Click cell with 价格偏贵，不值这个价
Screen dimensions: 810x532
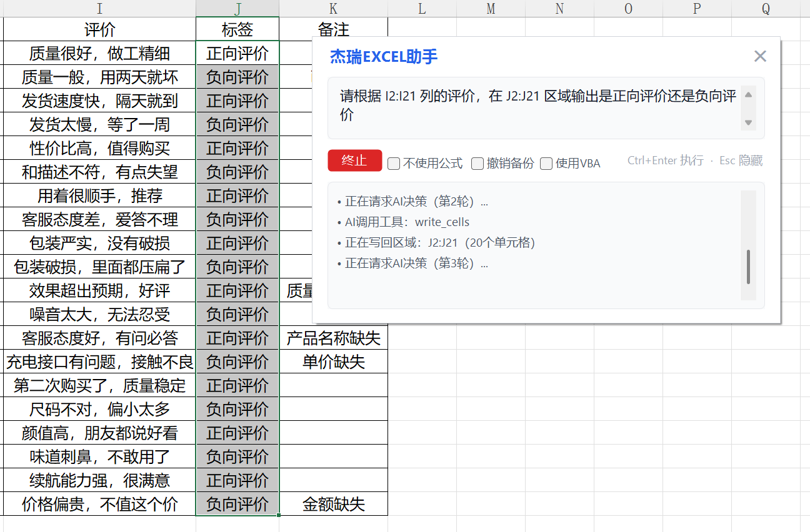coord(99,505)
